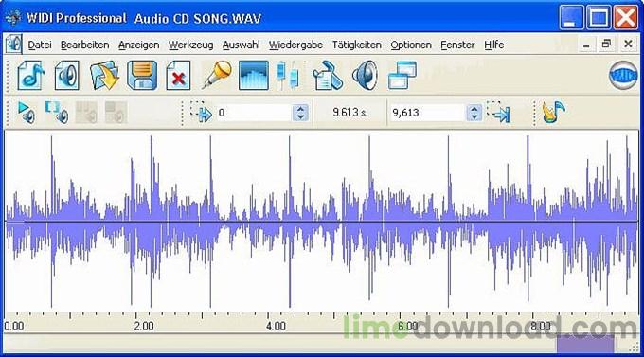Decrease the selection start value stepper
The width and height of the screenshot is (644, 357).
[300, 117]
